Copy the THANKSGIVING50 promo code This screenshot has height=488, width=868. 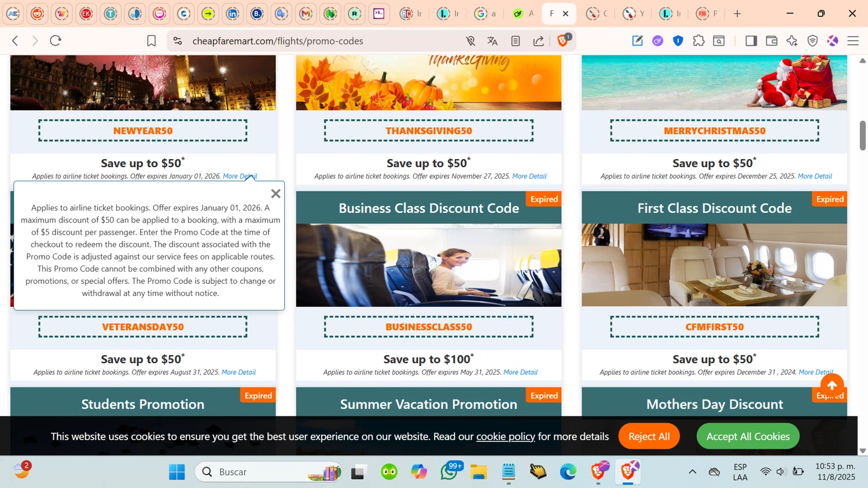pos(429,131)
